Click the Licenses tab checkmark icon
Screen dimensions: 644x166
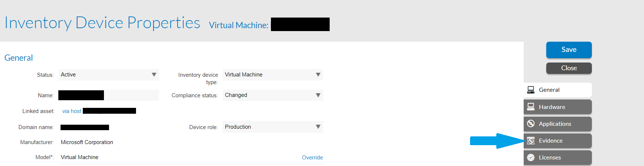[x=531, y=158]
